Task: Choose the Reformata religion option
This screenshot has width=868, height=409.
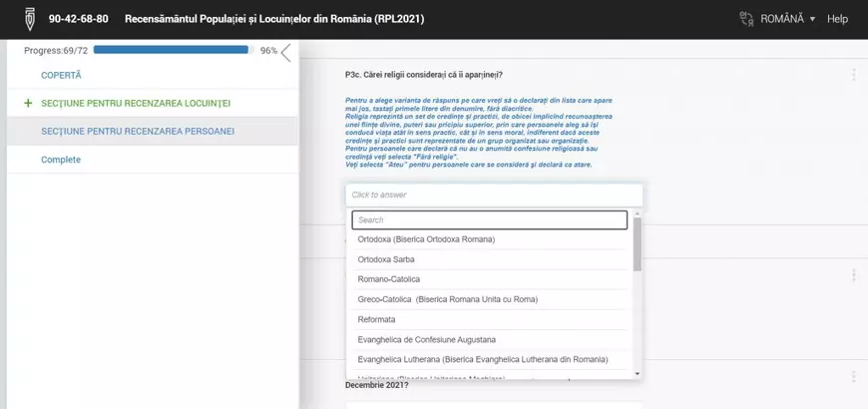Action: coord(377,319)
